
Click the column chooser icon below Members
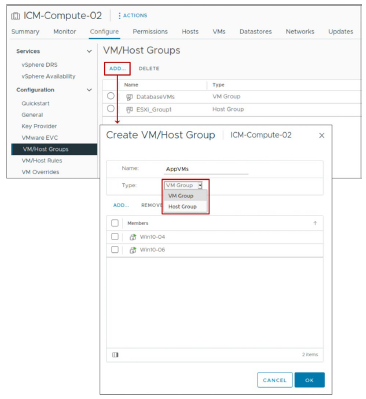pos(115,355)
